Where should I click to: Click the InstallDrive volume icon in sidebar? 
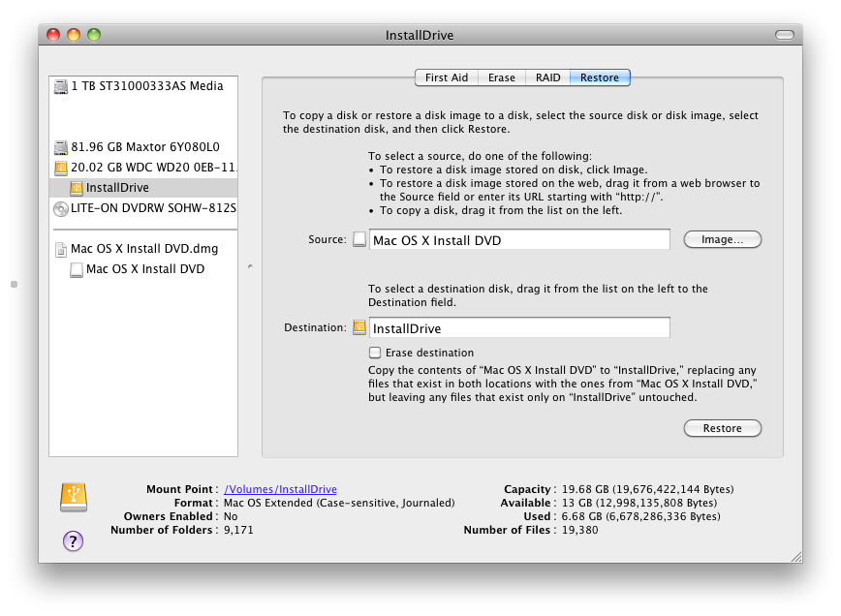click(x=77, y=188)
